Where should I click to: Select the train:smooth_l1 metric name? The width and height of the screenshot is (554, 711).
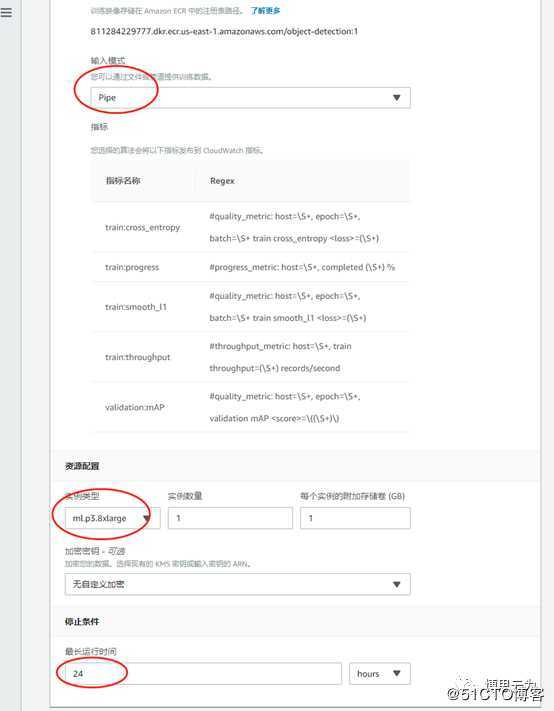pos(136,307)
